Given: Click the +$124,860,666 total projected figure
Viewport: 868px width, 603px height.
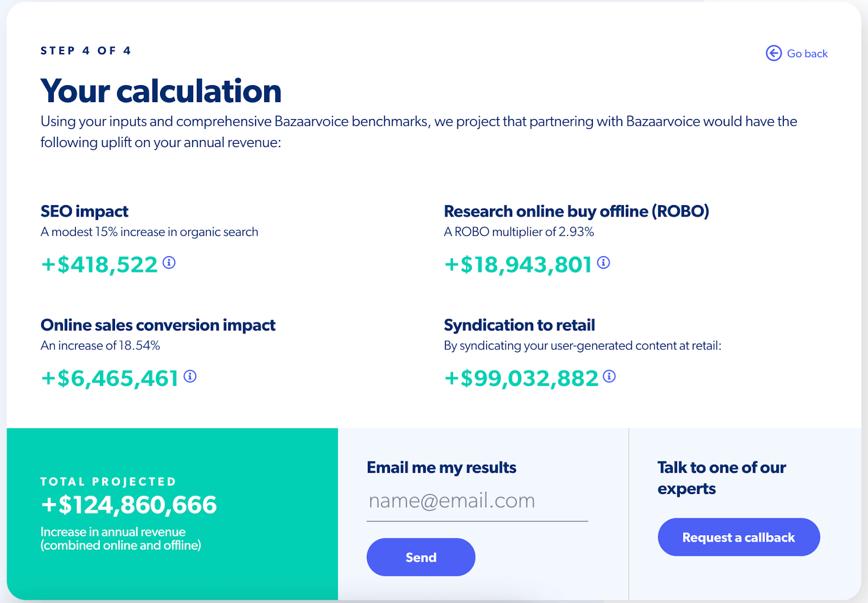Looking at the screenshot, I should (x=129, y=505).
